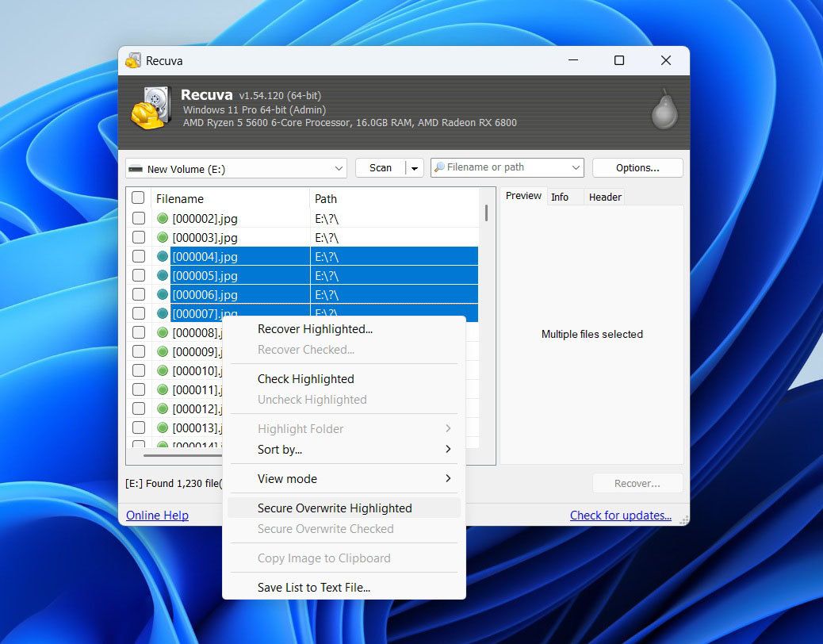Screen dimensions: 823x644
Task: Check the box beside [000012].jpg
Action: (139, 408)
